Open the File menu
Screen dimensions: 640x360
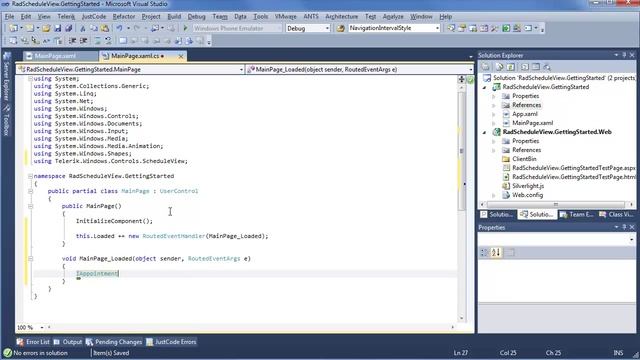coord(9,17)
